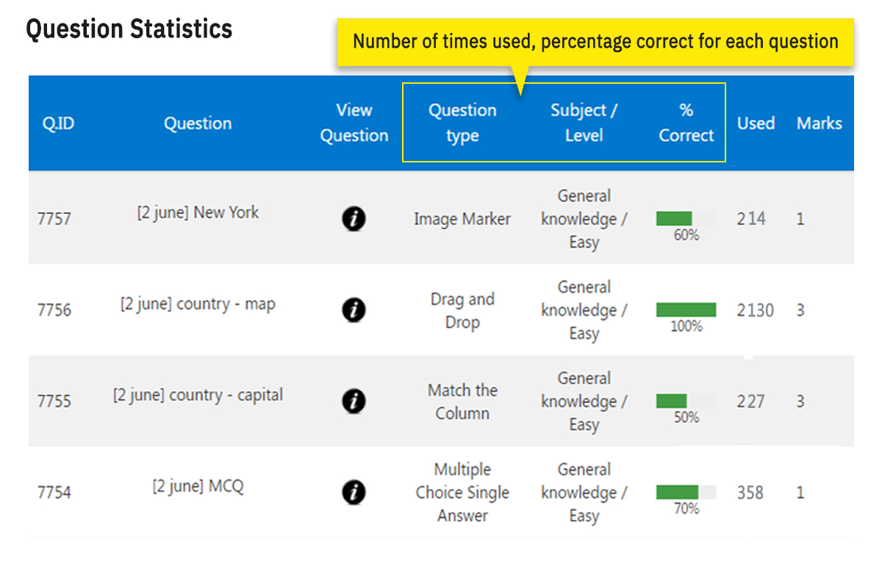
Task: Click the Subject / Level column header
Action: click(584, 123)
